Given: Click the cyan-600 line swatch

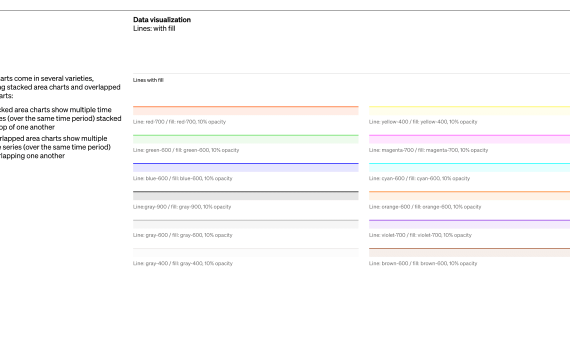Looking at the screenshot, I should (x=469, y=167).
